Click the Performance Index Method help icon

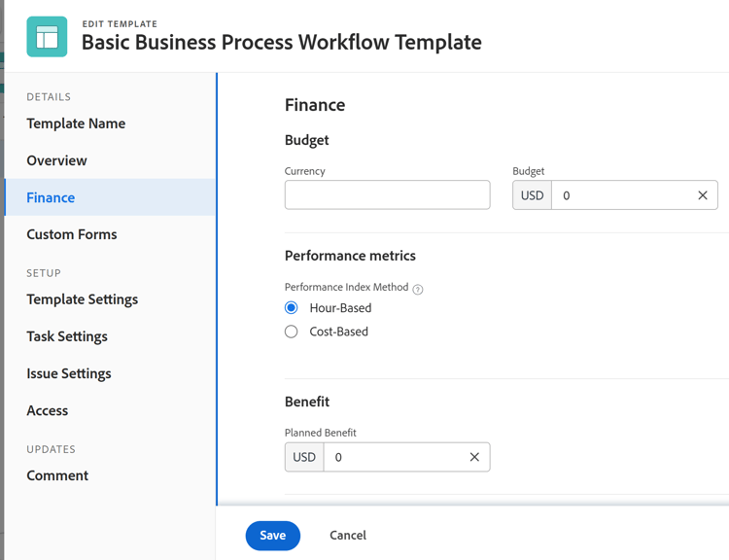(x=418, y=289)
